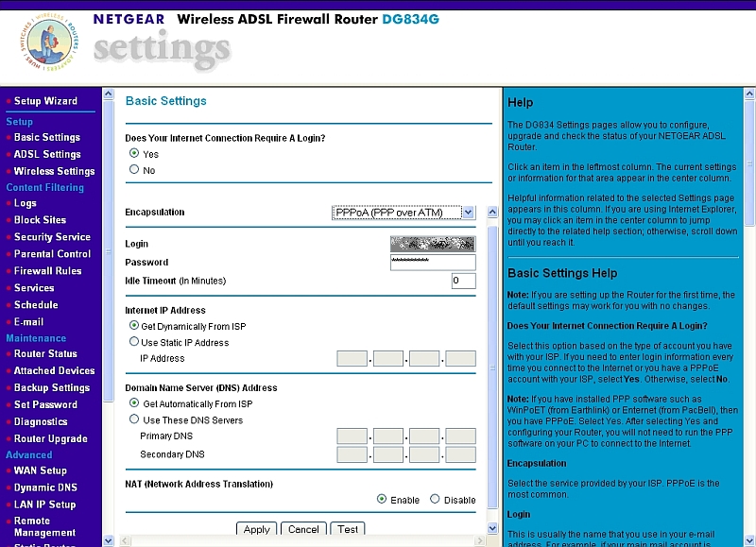The image size is (756, 547).
Task: Open the Set Password page
Action: [x=48, y=404]
